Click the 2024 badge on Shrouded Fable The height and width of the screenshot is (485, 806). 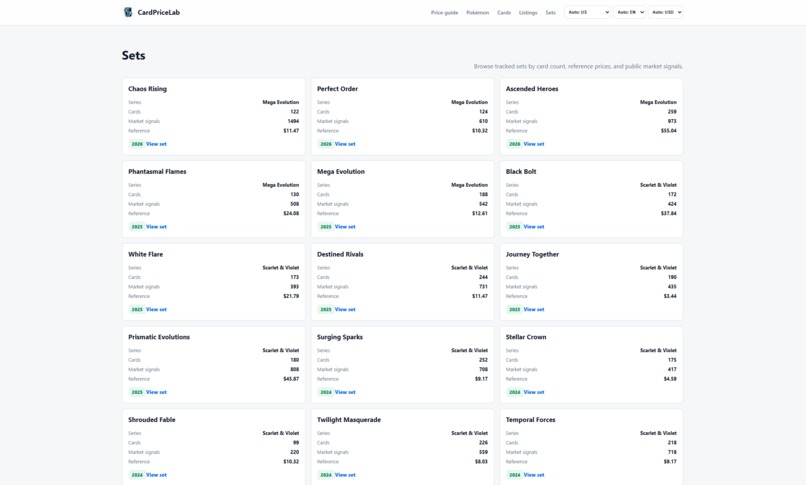tap(137, 475)
